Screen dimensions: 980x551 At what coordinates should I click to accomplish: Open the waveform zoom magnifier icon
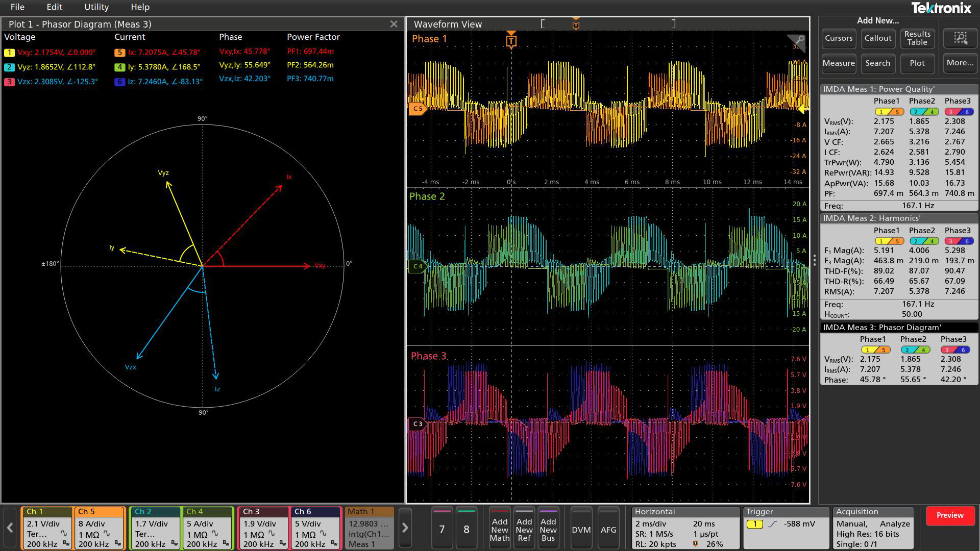(x=799, y=40)
